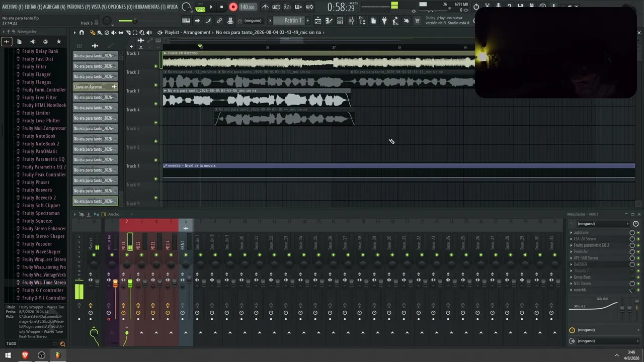The width and height of the screenshot is (644, 362).
Task: Click the tempo 140.000 display
Action: (x=247, y=7)
